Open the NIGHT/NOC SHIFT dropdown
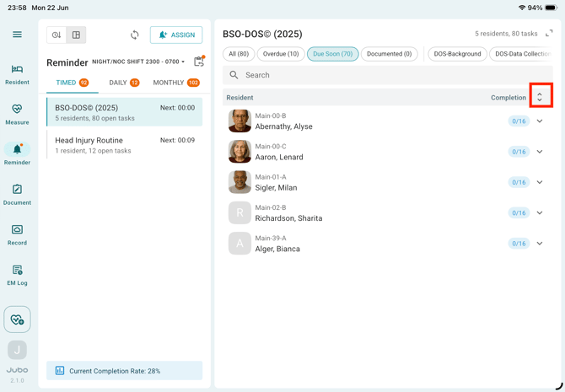 pyautogui.click(x=138, y=62)
